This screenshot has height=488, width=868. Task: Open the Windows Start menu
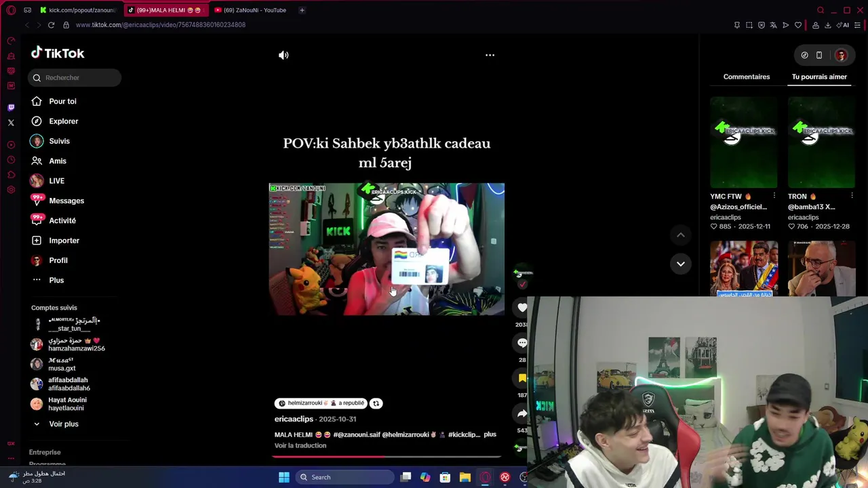pyautogui.click(x=284, y=477)
